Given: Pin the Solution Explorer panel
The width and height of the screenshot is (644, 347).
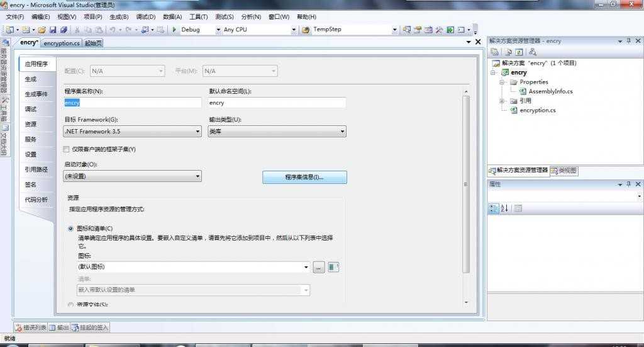Looking at the screenshot, I should point(628,41).
